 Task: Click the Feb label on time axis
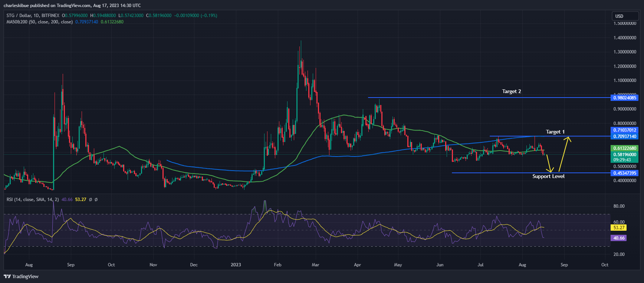(277, 265)
